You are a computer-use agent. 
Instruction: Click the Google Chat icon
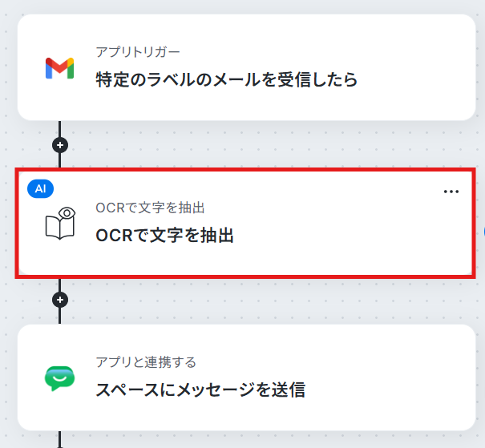coord(59,378)
